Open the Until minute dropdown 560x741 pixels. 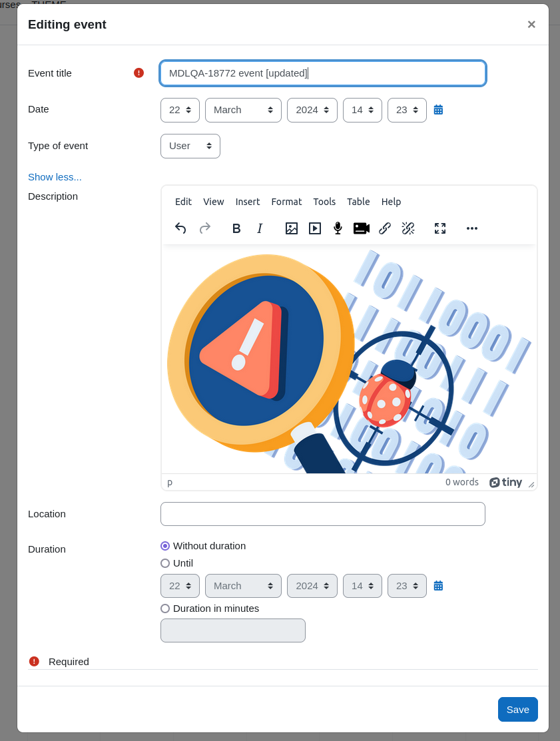click(407, 586)
